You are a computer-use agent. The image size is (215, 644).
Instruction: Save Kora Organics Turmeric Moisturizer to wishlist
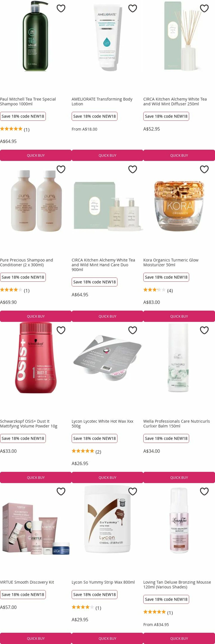(204, 169)
